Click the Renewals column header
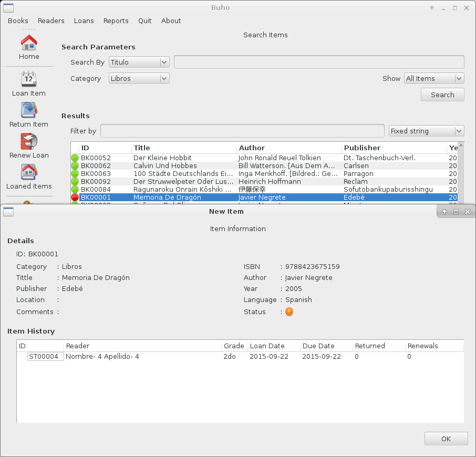Image resolution: width=476 pixels, height=457 pixels. pos(434,346)
